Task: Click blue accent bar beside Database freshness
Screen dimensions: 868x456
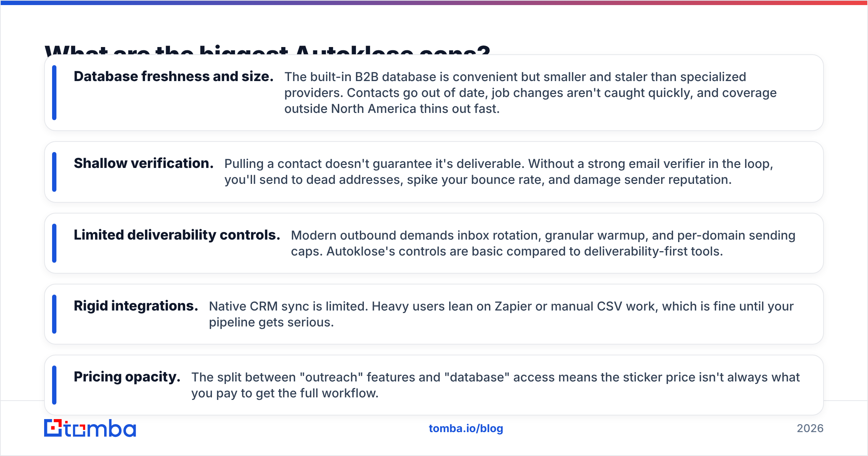Action: point(54,93)
